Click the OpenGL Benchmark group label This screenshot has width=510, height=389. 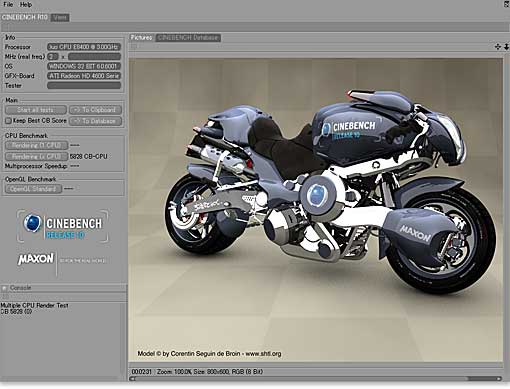[31, 179]
